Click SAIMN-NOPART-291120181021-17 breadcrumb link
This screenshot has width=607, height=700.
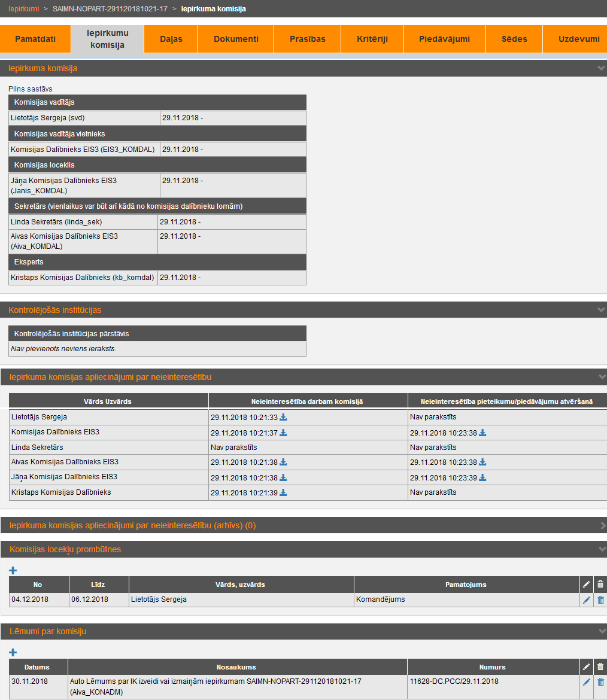[x=110, y=9]
